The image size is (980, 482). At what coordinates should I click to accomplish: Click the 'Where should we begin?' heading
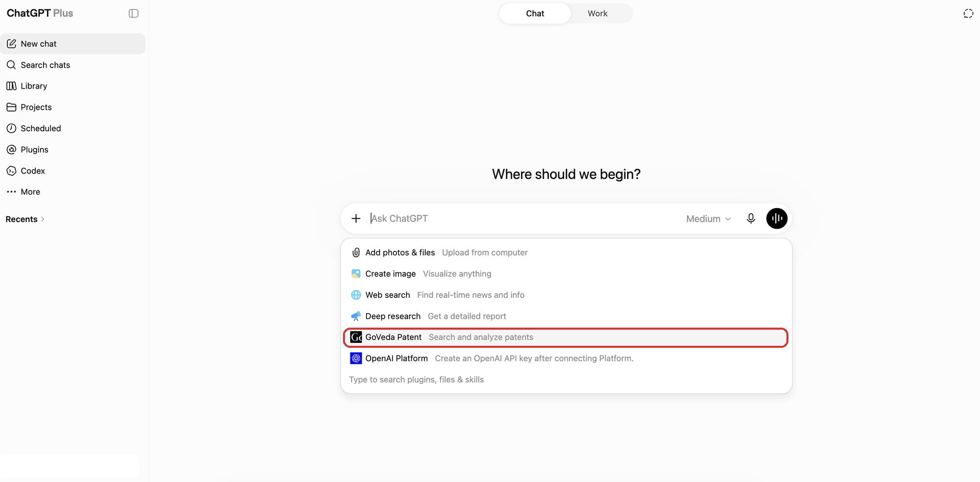coord(566,174)
